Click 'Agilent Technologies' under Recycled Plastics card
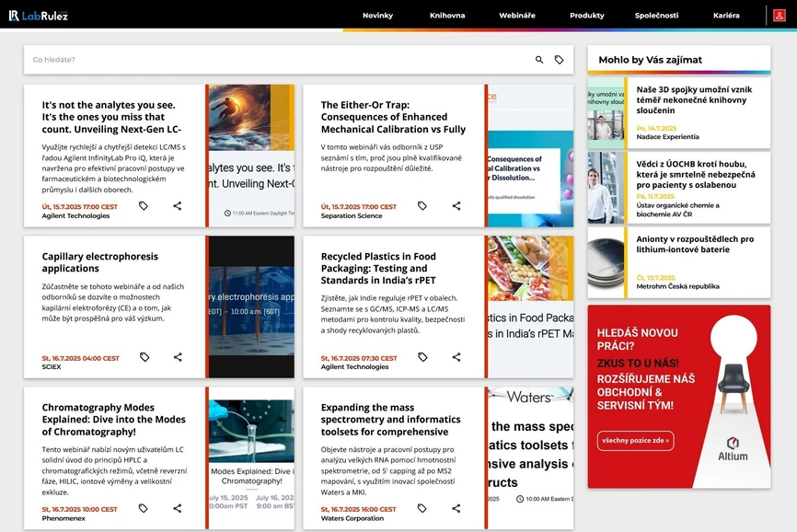Screen dimensions: 797x532 point(355,367)
